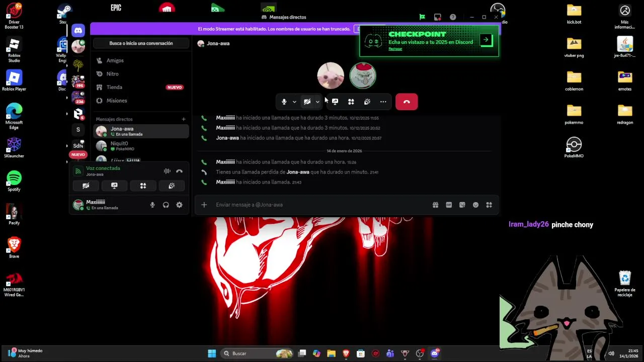Open server with 236 badge
The width and height of the screenshot is (644, 362).
coord(78,97)
